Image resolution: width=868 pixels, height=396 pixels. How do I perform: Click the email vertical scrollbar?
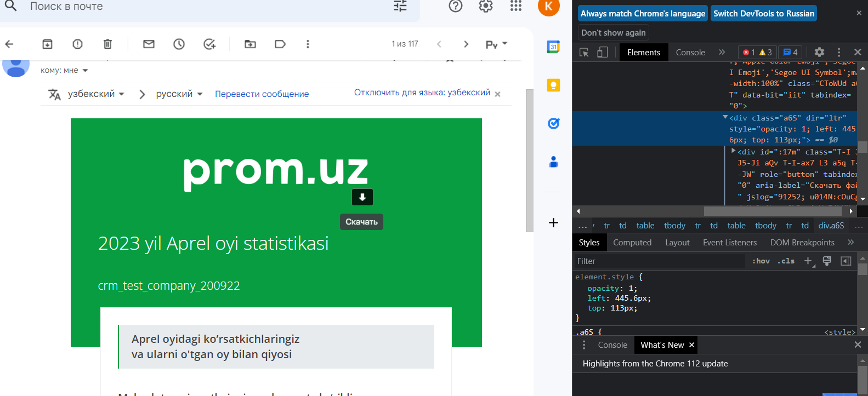click(529, 160)
